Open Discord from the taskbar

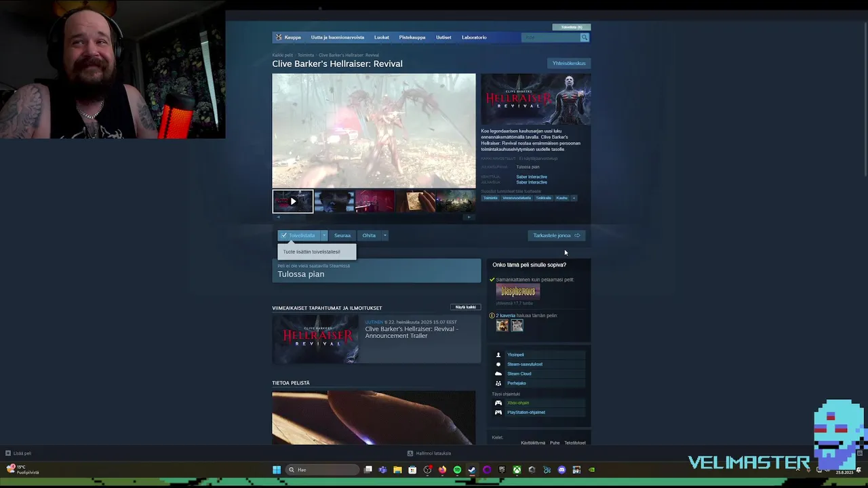[561, 470]
